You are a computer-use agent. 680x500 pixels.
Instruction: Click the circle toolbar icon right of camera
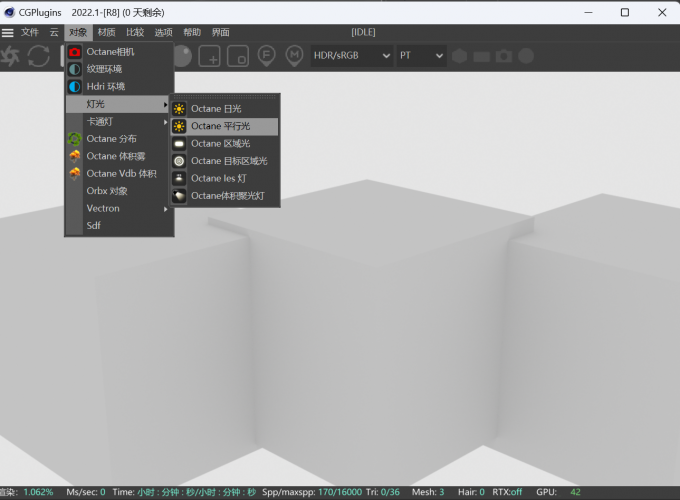(526, 56)
